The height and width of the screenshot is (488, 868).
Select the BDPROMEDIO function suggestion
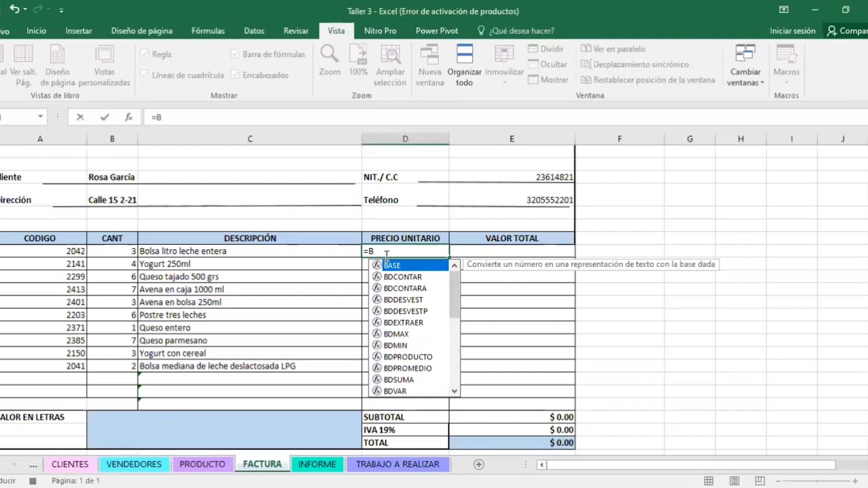tap(408, 368)
